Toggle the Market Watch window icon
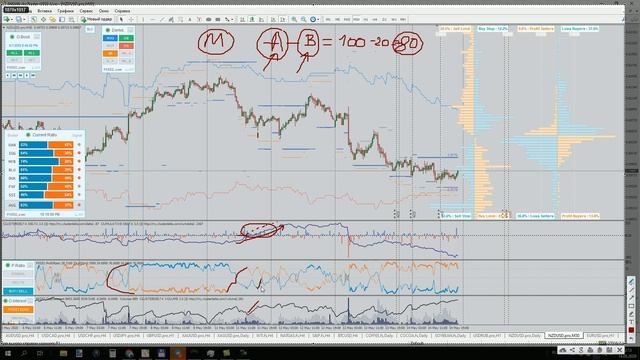The height and width of the screenshot is (360, 640). 33,19
